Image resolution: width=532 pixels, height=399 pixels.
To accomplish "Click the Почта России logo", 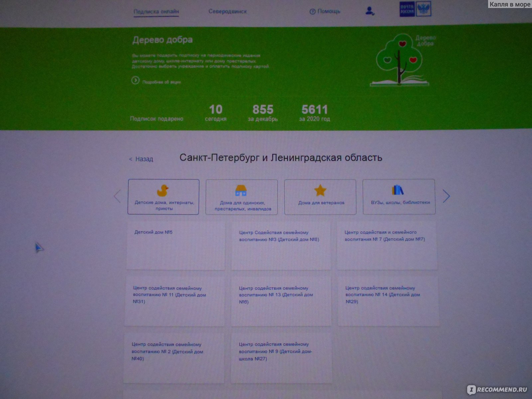I will coord(415,9).
